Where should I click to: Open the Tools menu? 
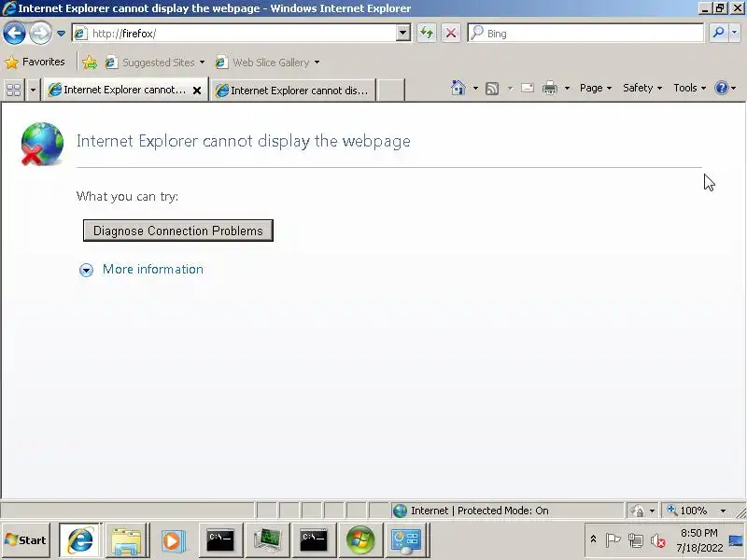click(689, 88)
